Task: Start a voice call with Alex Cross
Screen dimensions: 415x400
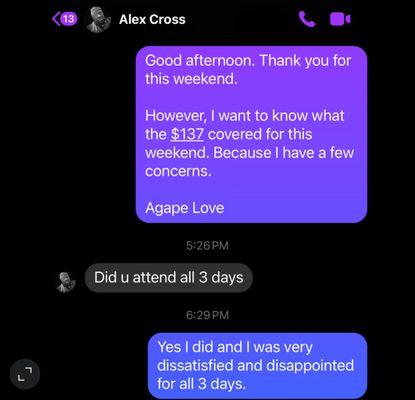Action: tap(307, 19)
